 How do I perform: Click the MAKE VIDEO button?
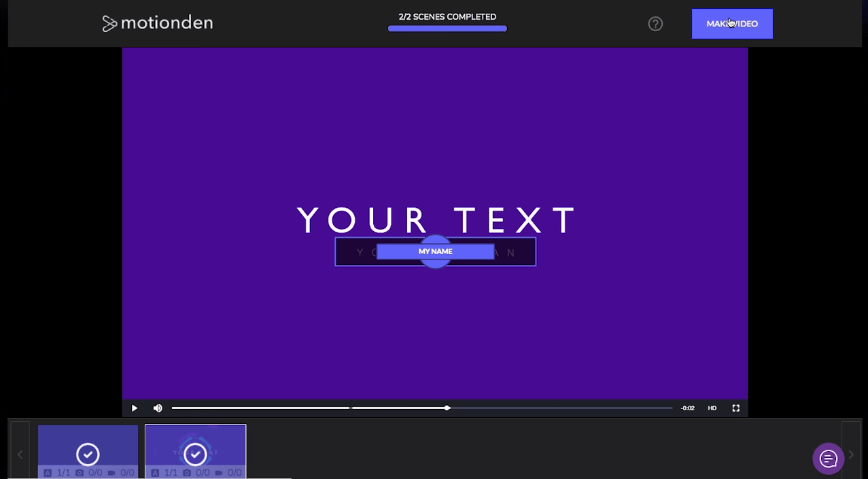click(x=731, y=23)
